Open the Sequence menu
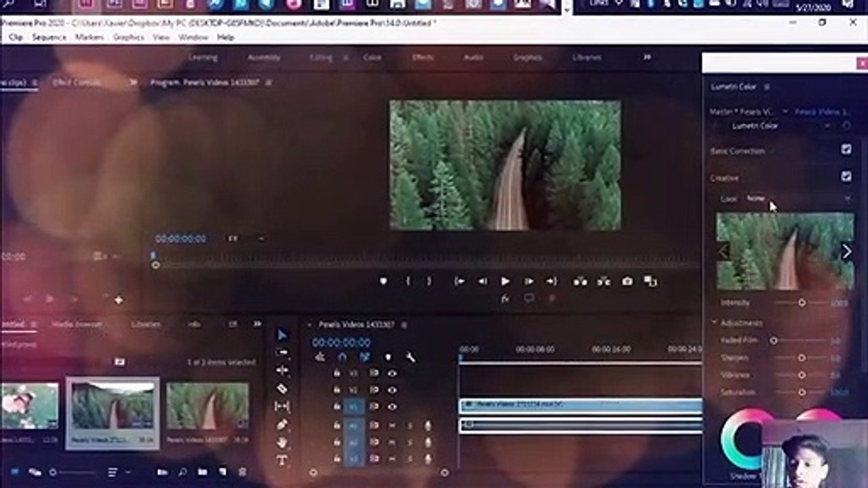 (x=50, y=37)
